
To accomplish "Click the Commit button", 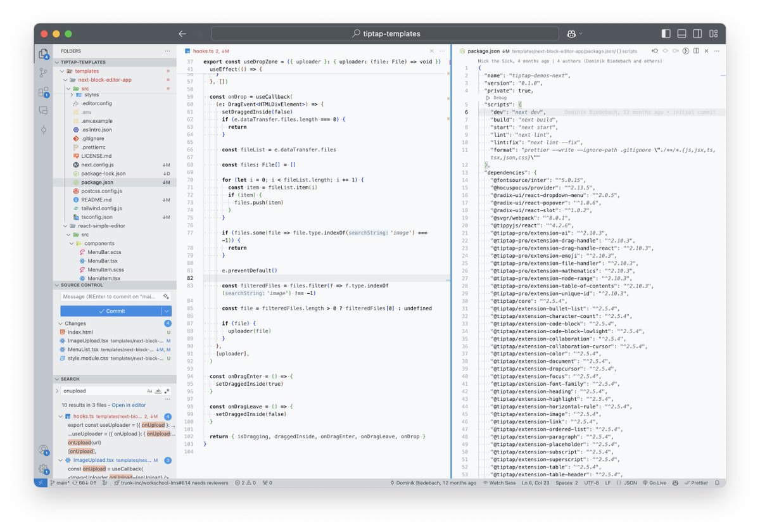I will 111,311.
